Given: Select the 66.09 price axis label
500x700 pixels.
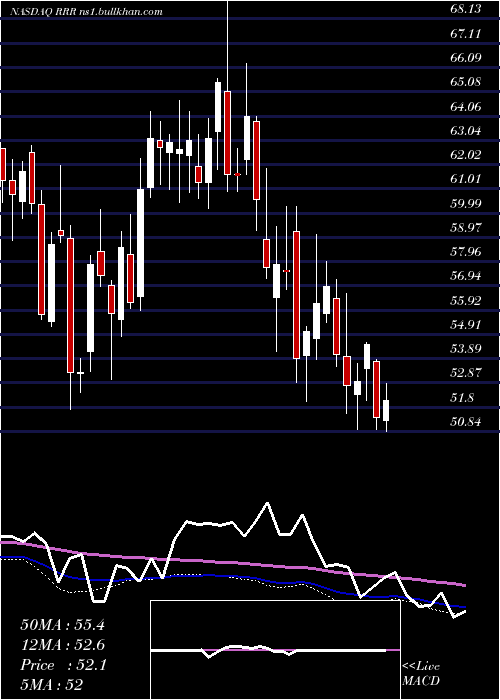Looking at the screenshot, I should coord(467,58).
